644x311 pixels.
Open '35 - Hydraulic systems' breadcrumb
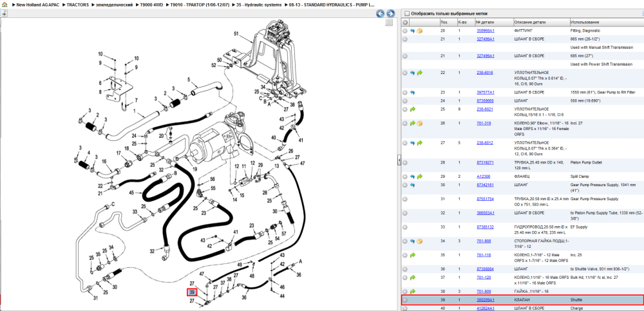coord(259,5)
